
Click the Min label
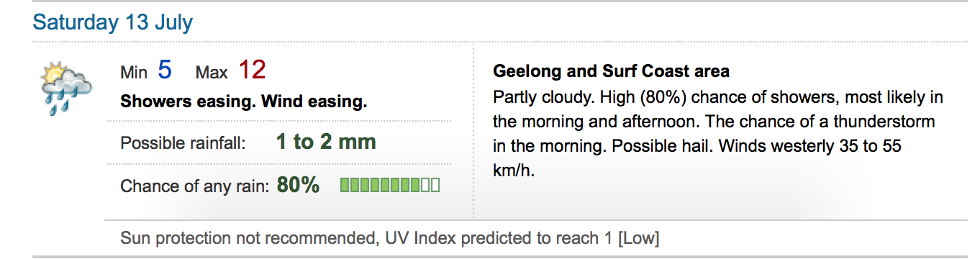pyautogui.click(x=134, y=73)
